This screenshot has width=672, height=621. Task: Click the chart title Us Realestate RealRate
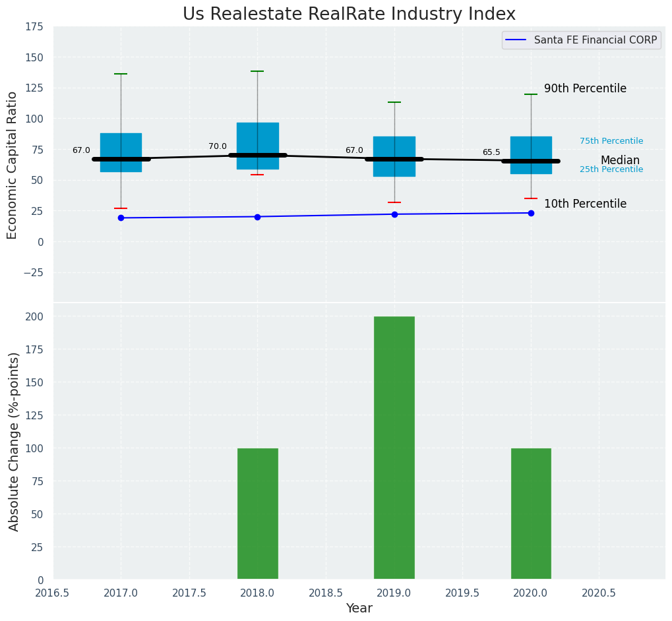point(349,14)
